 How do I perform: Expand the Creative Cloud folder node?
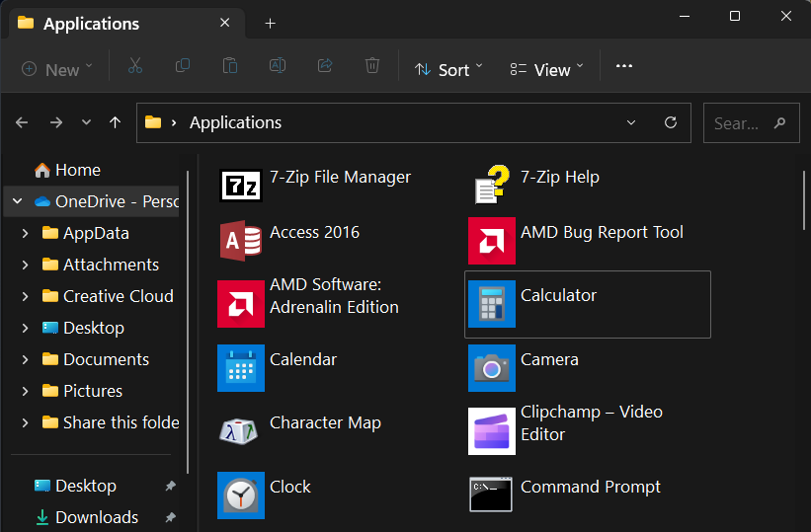(x=25, y=296)
